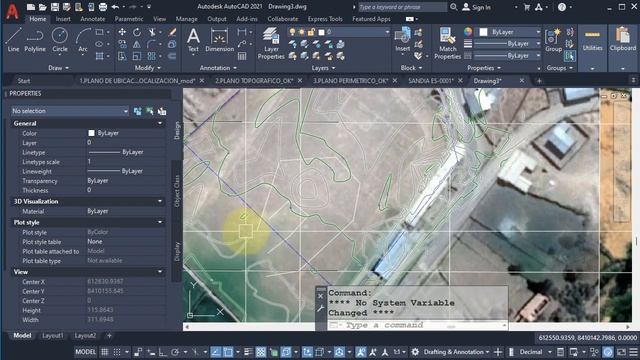
Task: Expand the Draw panel
Action: [x=58, y=68]
